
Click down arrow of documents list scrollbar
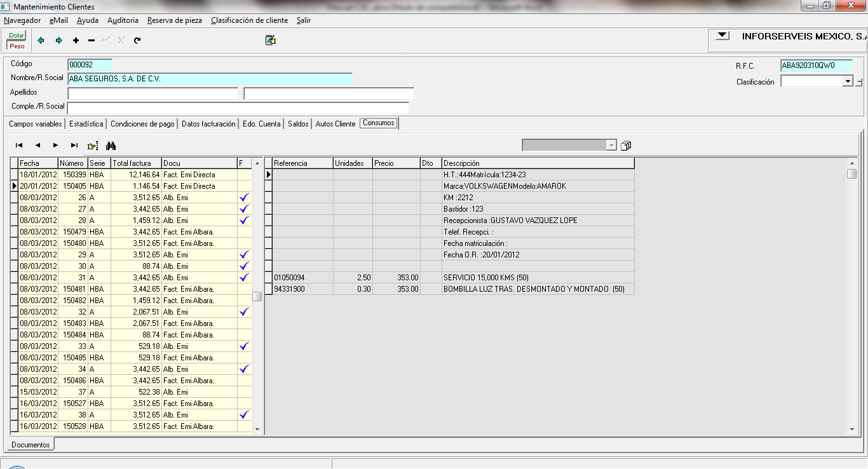point(257,430)
